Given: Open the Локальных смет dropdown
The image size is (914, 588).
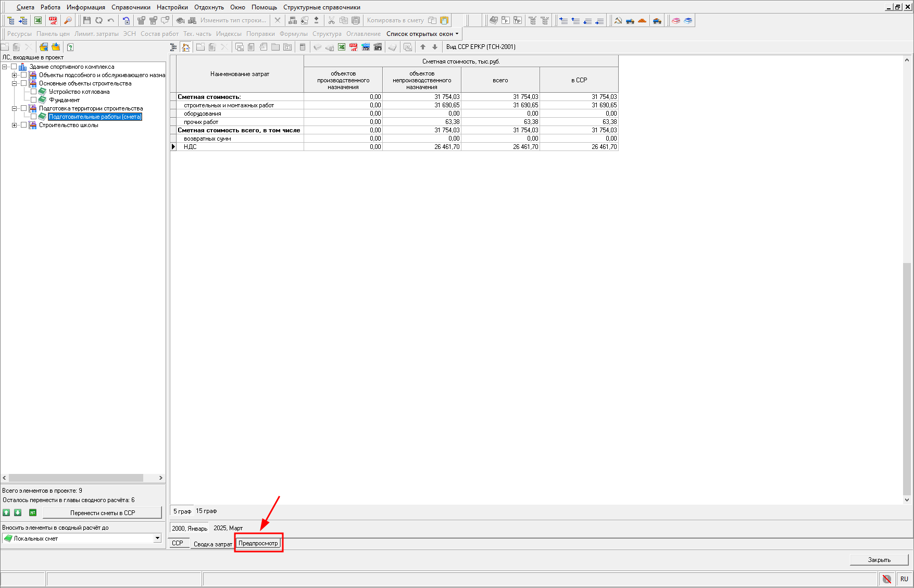Looking at the screenshot, I should [x=157, y=538].
